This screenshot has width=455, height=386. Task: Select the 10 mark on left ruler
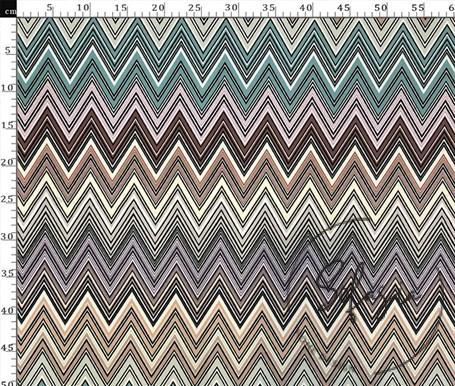point(7,88)
